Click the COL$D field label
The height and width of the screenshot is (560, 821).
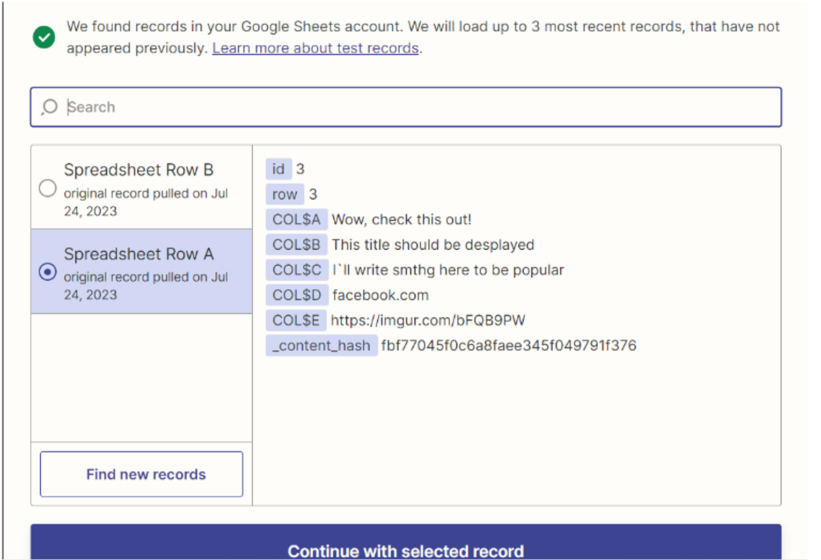tap(296, 295)
